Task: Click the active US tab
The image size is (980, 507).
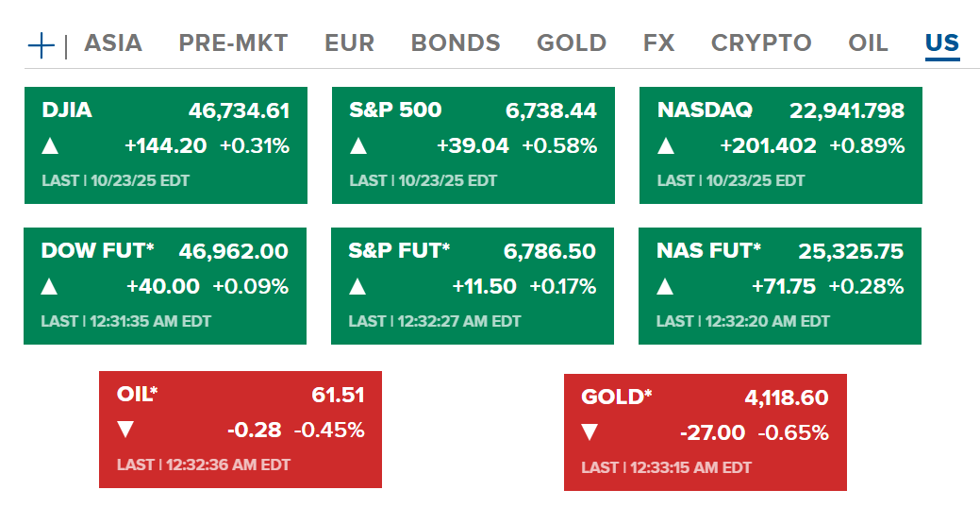Action: (x=941, y=43)
